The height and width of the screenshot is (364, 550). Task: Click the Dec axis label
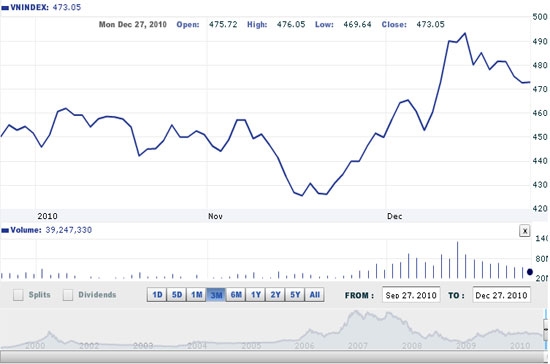(x=395, y=216)
